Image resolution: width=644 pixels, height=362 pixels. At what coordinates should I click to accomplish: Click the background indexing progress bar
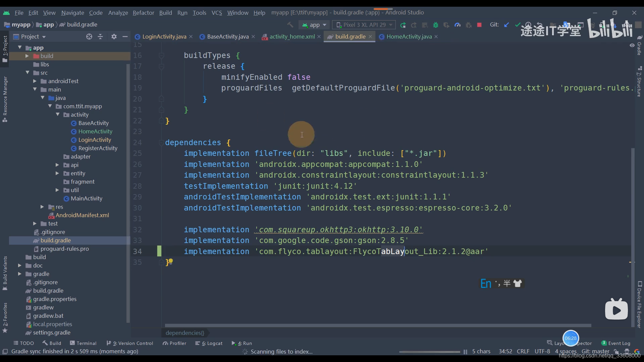coord(429,352)
